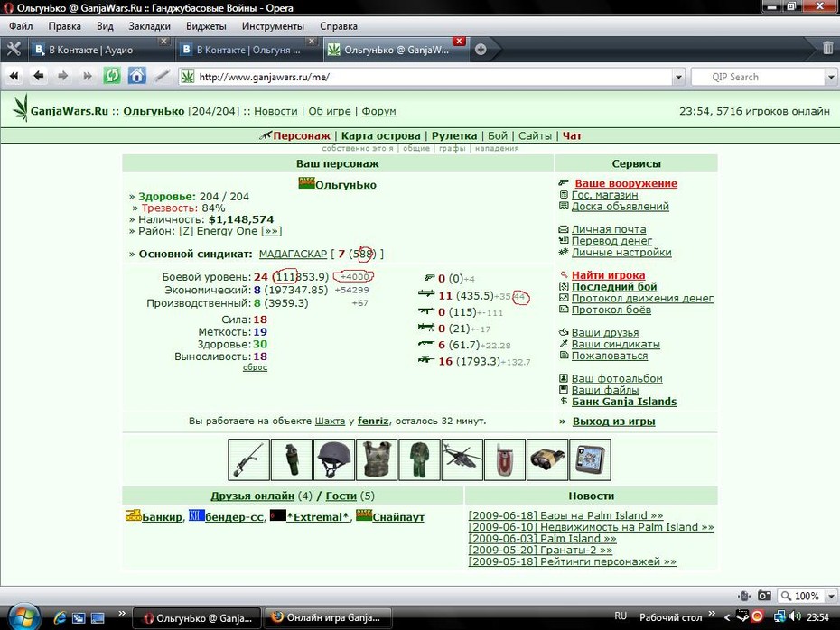The height and width of the screenshot is (630, 840).
Task: Open the Шахта work object link
Action: 330,421
